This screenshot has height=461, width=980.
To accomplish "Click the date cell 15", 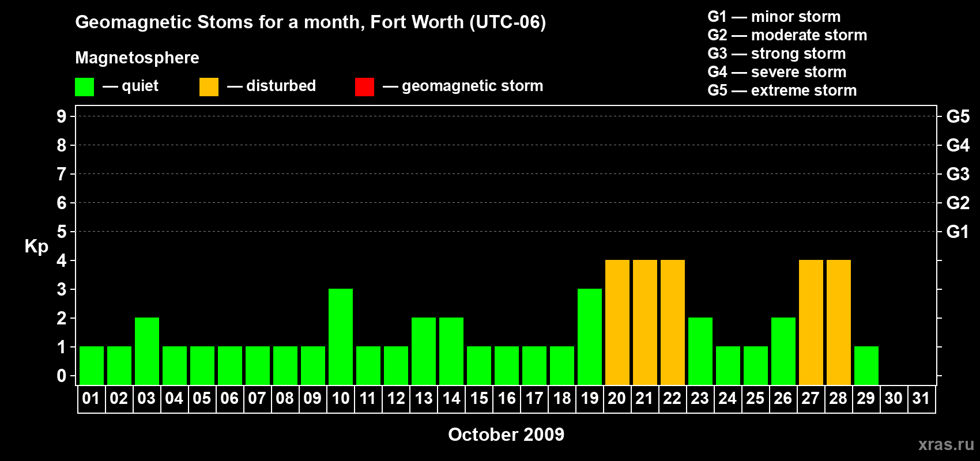I will pos(479,399).
